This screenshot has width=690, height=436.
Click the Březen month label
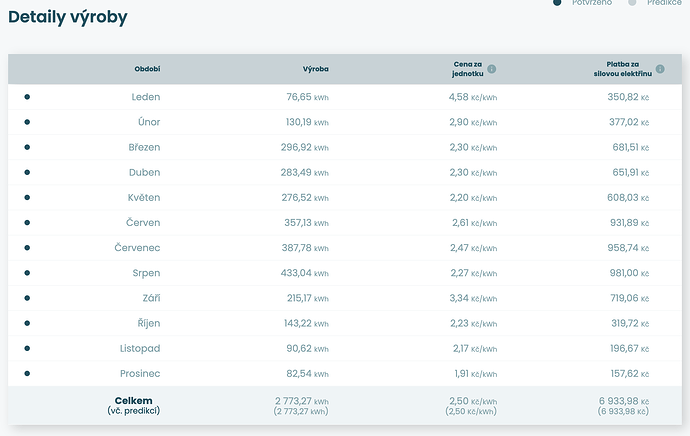[143, 147]
